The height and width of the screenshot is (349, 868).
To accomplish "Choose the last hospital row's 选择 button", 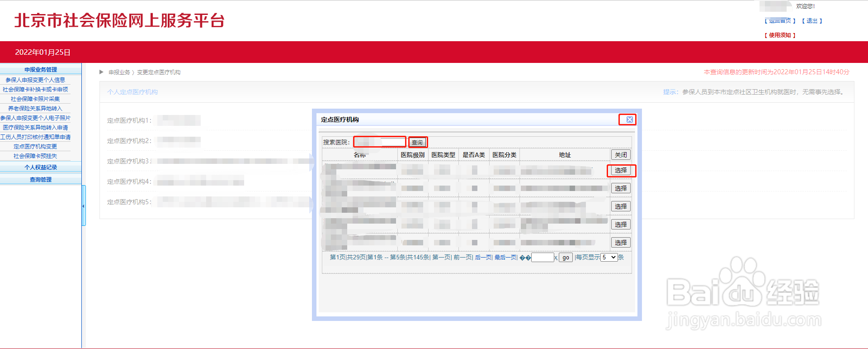I will pos(621,243).
